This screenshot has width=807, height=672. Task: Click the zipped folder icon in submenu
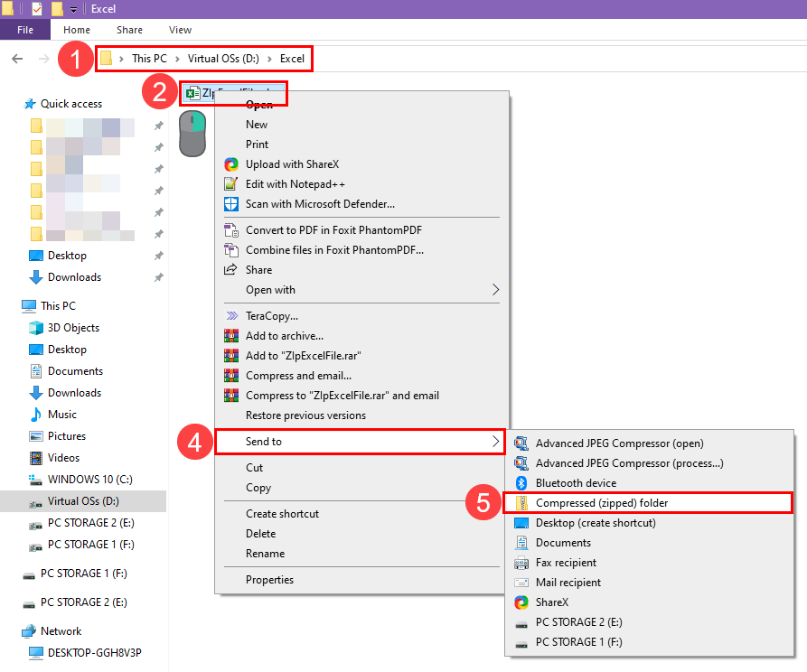tap(521, 503)
